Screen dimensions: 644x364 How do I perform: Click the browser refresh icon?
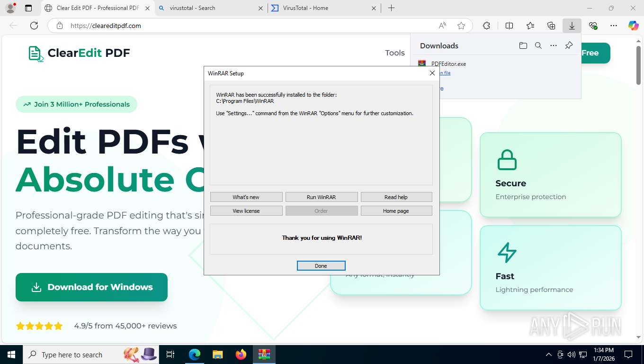pyautogui.click(x=34, y=26)
